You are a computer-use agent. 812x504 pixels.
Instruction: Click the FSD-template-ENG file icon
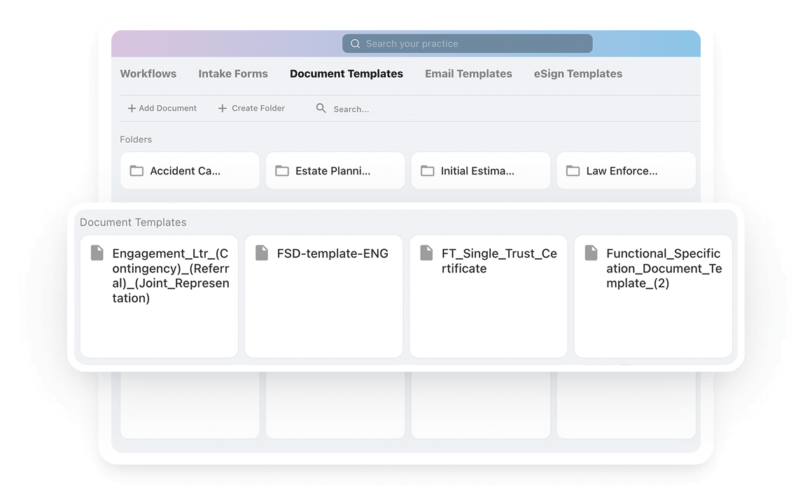click(262, 253)
